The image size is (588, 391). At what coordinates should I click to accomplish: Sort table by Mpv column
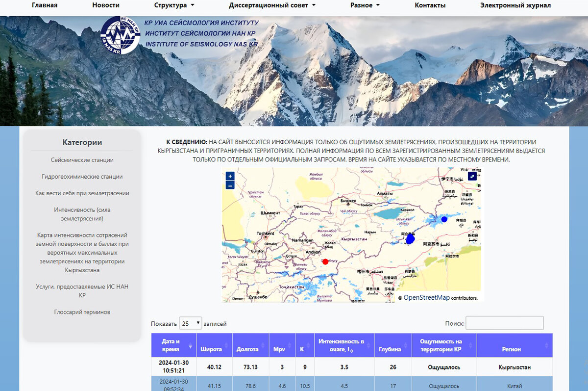click(x=282, y=345)
